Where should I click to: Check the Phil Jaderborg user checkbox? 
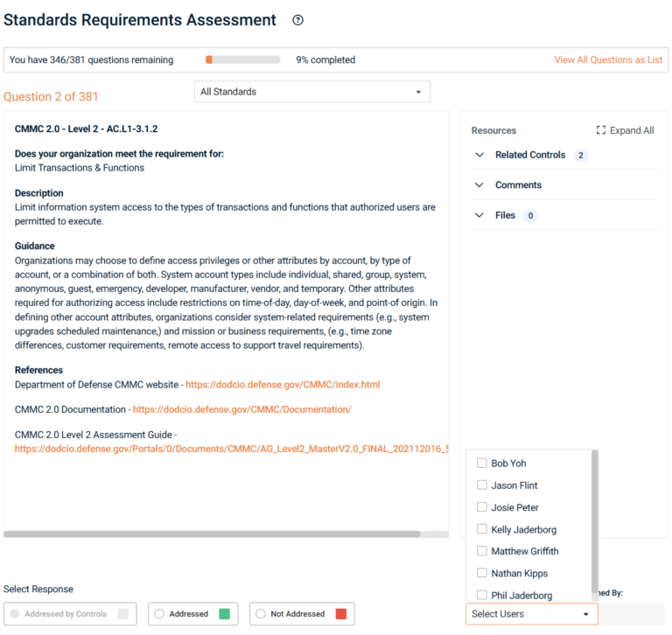[x=482, y=595]
